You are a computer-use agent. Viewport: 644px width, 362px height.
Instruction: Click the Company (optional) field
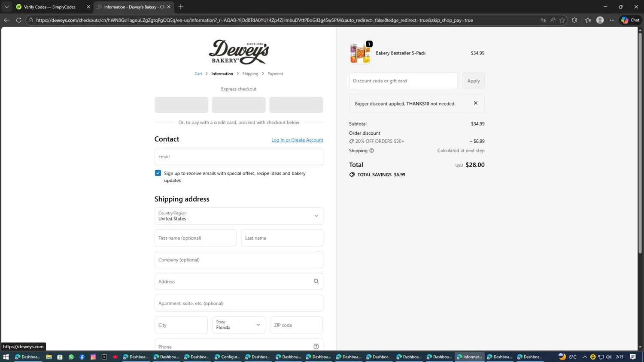pos(239,259)
